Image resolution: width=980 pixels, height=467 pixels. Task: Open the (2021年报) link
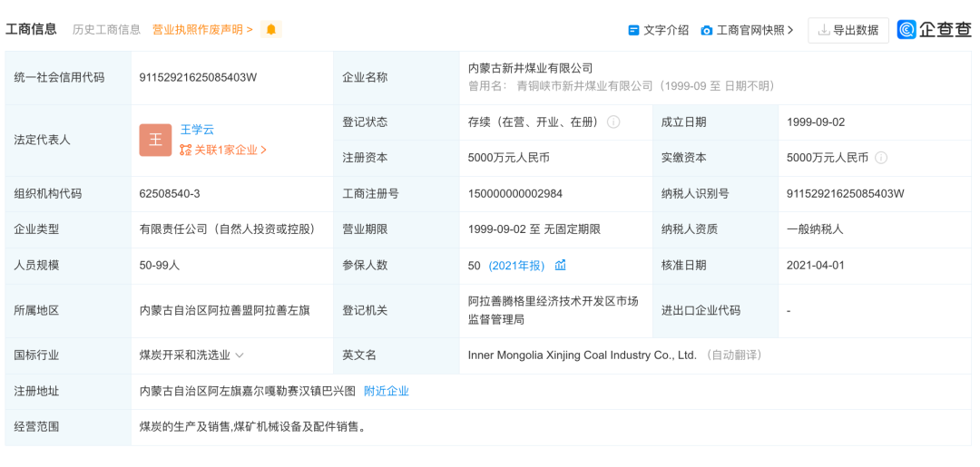tap(516, 266)
